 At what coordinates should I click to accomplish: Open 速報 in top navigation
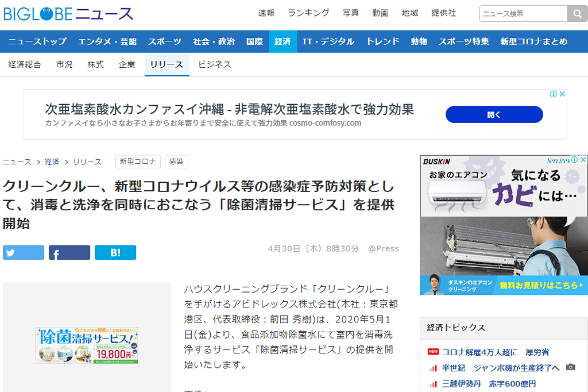point(266,13)
